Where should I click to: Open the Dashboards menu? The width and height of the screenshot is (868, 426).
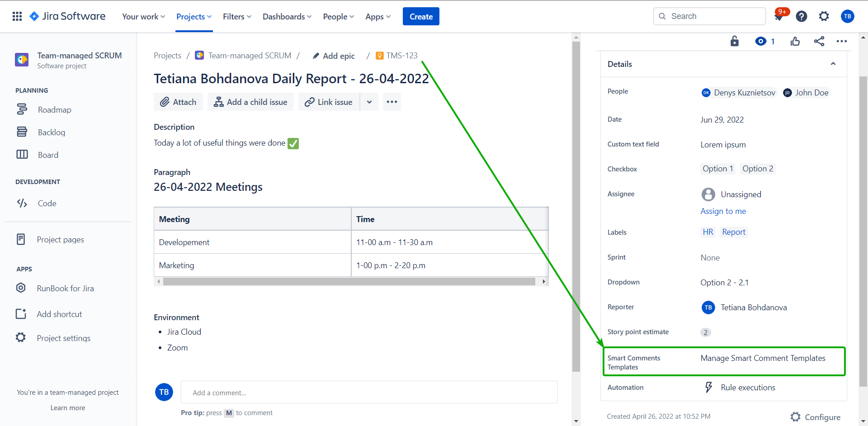[x=287, y=17]
